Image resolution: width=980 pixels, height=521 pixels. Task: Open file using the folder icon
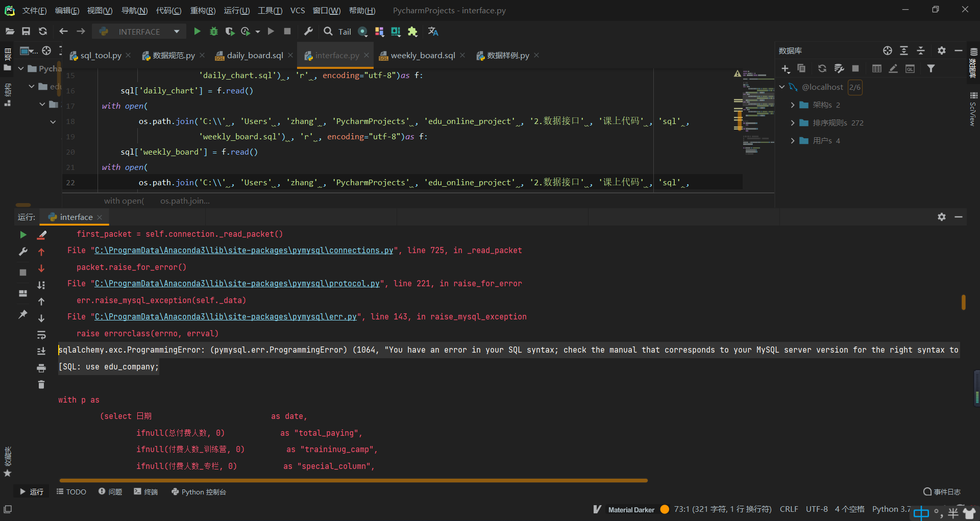pos(10,32)
